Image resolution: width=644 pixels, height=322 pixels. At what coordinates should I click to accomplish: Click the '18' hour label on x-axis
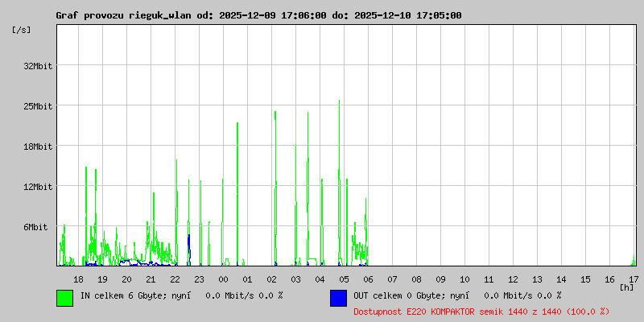pos(78,279)
